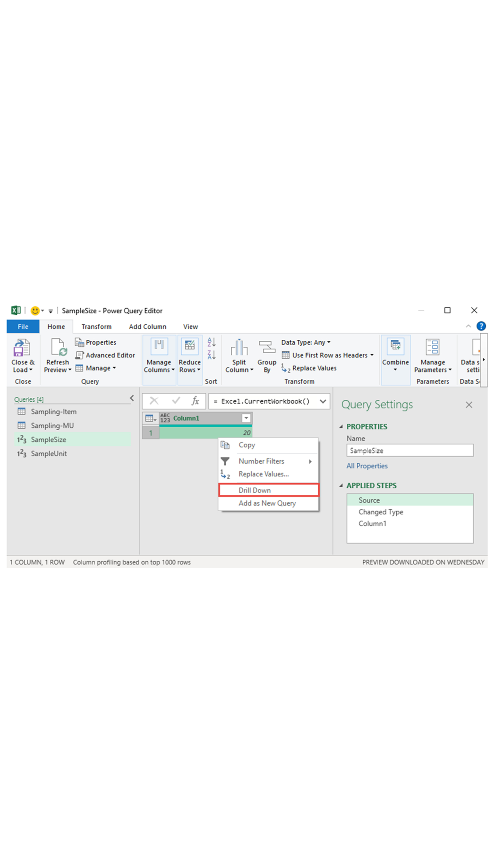
Task: Click the query Name input field
Action: (410, 450)
